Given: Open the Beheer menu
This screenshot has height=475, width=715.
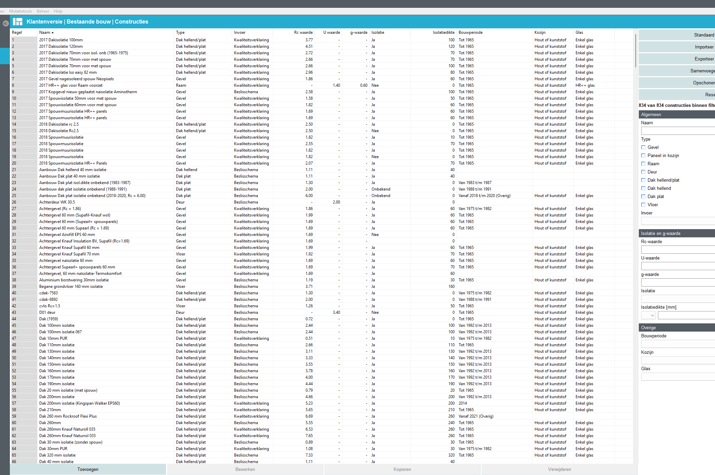Looking at the screenshot, I should 42,11.
